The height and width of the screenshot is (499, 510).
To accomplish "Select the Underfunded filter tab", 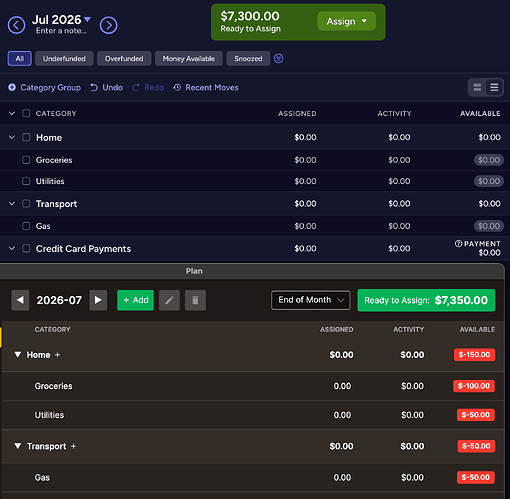I will pos(64,59).
